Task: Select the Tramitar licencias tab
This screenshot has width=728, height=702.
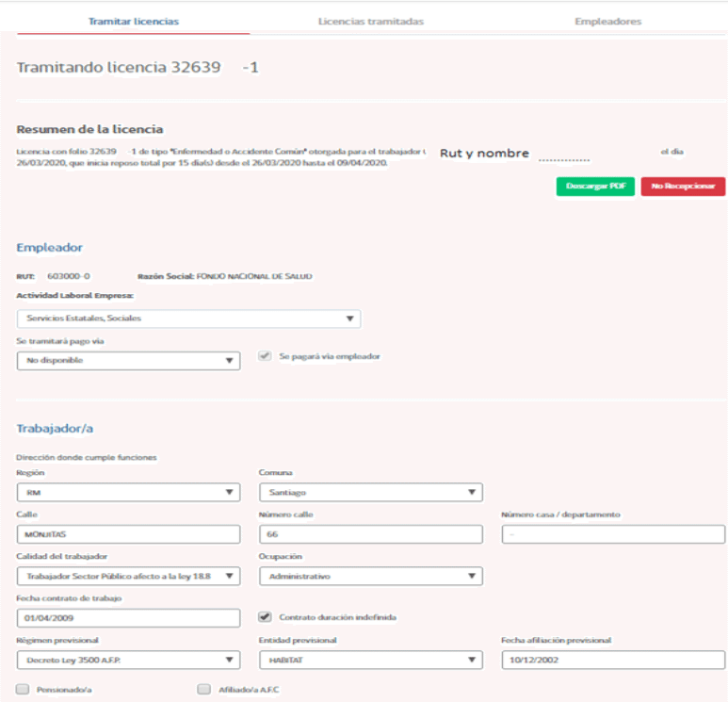Action: 133,21
